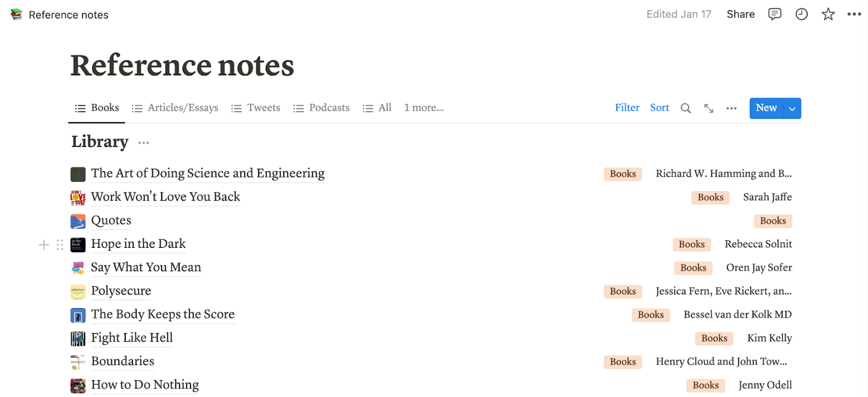Switch to the Articles/Essays view tab

tap(182, 107)
